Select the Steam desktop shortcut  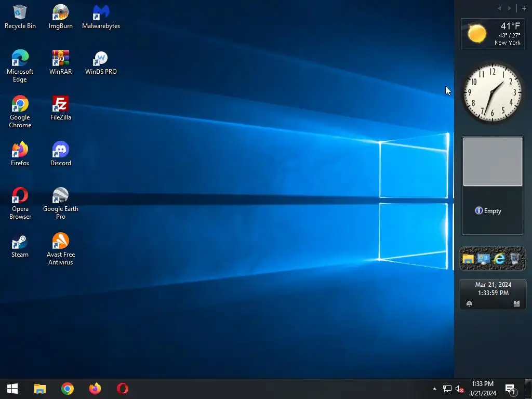[x=20, y=246]
